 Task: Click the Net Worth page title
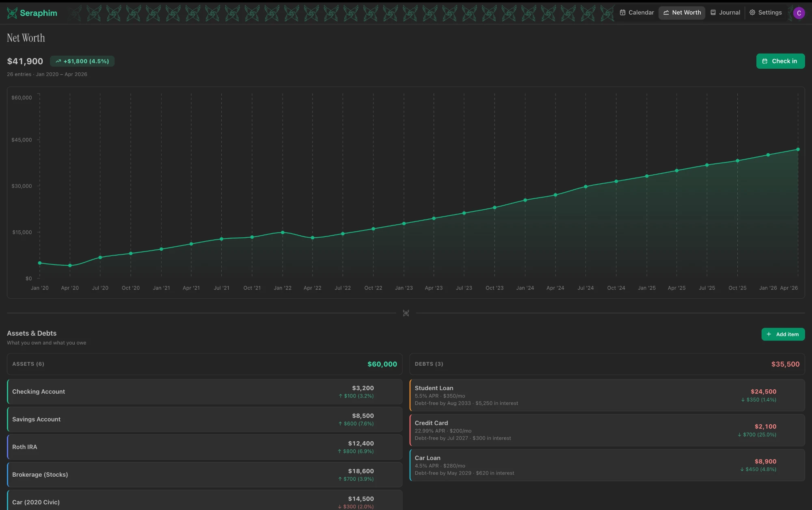(x=26, y=38)
